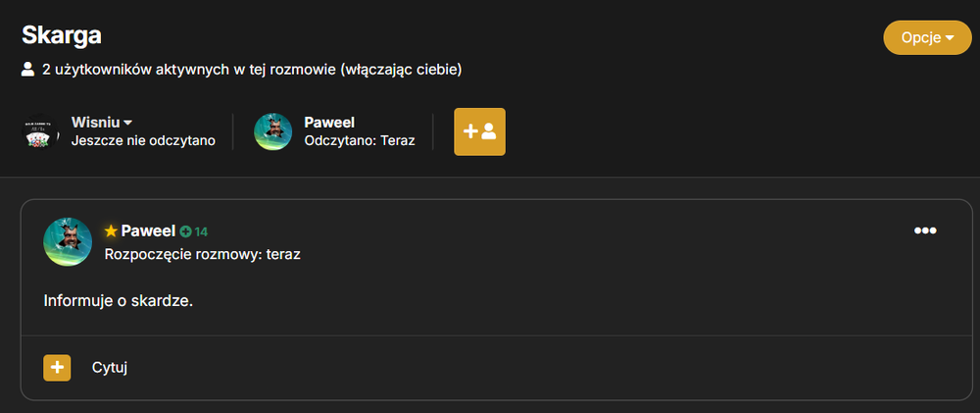Click the Paweel author name in post

click(148, 231)
